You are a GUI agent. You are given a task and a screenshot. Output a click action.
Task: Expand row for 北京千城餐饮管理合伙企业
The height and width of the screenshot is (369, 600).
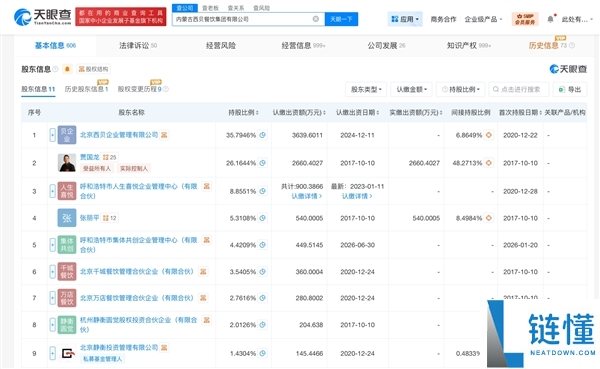click(52, 271)
